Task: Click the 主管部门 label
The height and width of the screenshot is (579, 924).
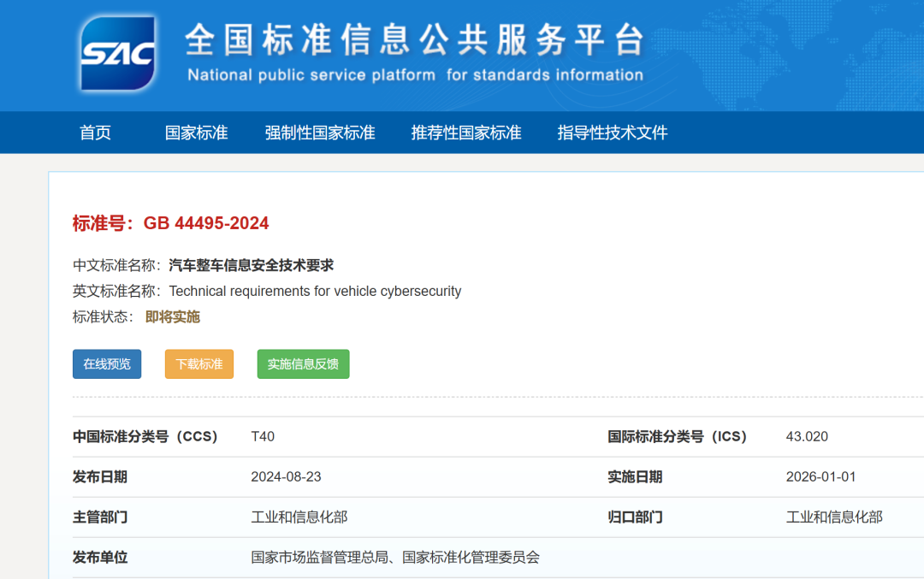Action: [100, 517]
